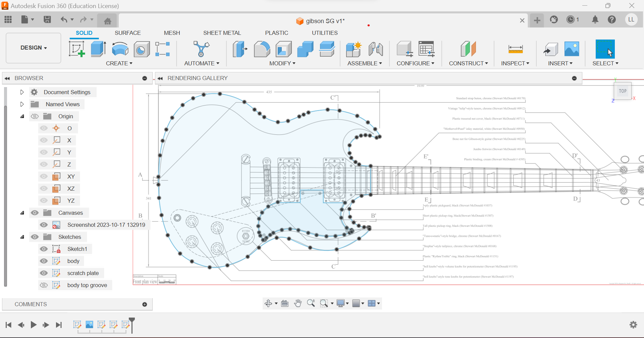Click the Automated Modeling icon
The height and width of the screenshot is (338, 644).
pos(201,49)
